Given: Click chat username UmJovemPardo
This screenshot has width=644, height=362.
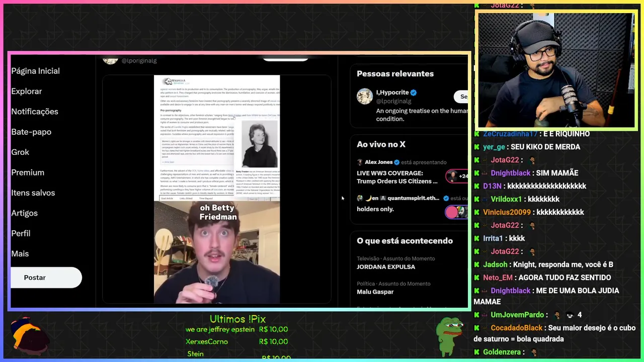Looking at the screenshot, I should [517, 315].
